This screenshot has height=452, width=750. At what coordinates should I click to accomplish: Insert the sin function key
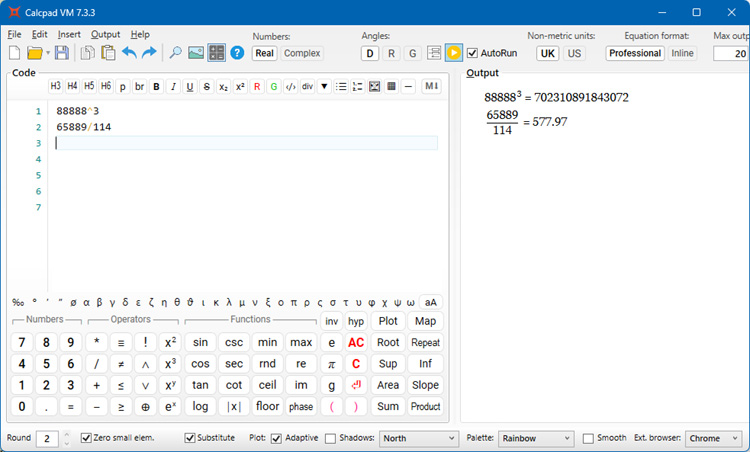pos(200,342)
